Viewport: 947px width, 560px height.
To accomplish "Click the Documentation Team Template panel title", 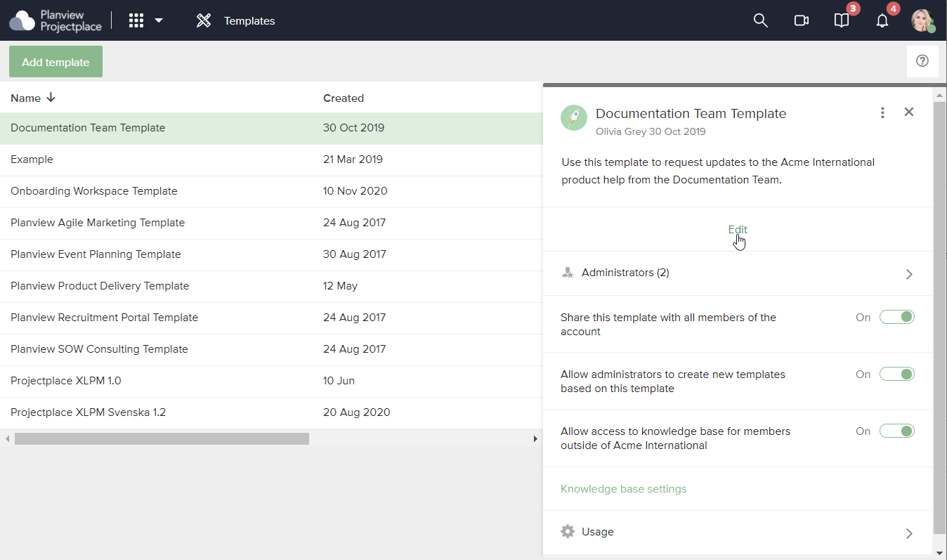I will tap(691, 113).
